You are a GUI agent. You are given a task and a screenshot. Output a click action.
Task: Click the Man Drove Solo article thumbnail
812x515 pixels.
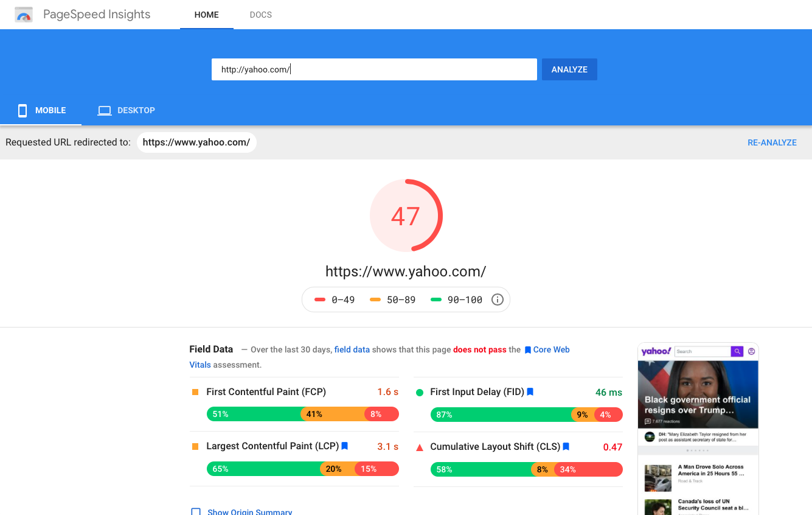pos(658,478)
